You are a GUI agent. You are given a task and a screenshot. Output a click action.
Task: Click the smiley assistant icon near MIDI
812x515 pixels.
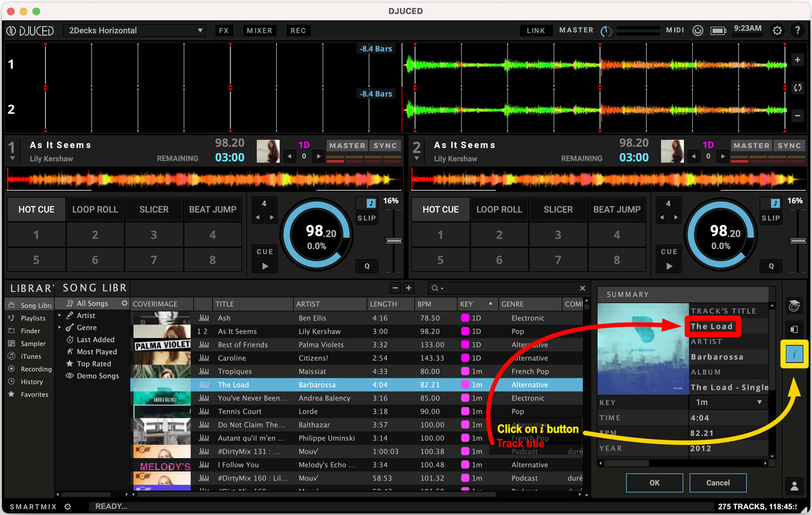click(698, 30)
